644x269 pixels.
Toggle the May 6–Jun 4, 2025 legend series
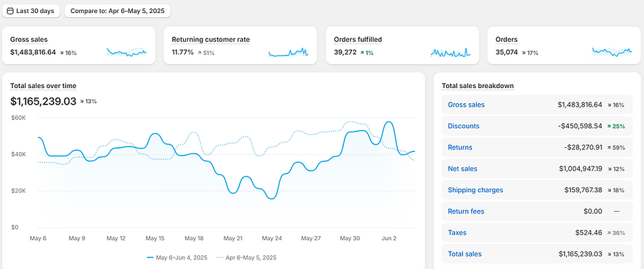[177, 257]
